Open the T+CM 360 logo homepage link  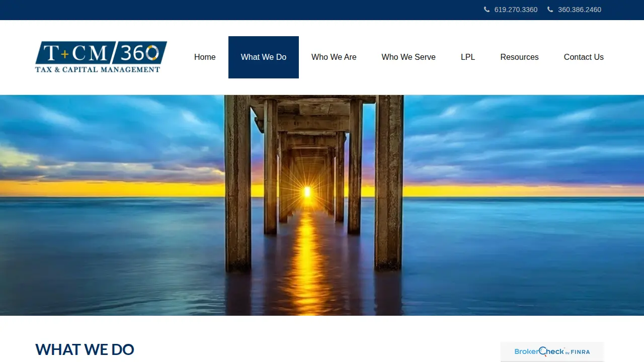pos(101,57)
